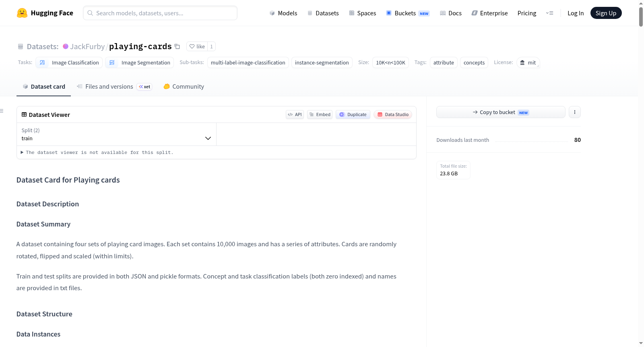Click the Sign Up button
This screenshot has width=644, height=347.
[606, 13]
